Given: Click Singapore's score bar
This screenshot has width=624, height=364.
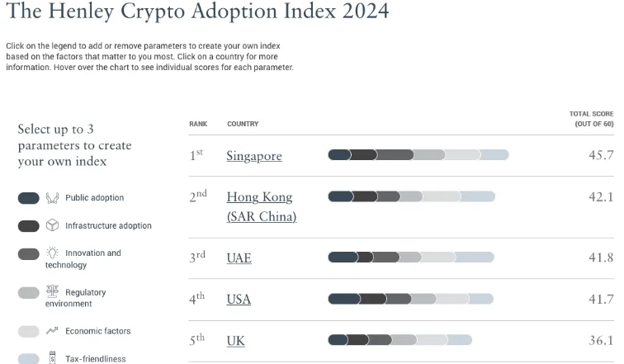Looking at the screenshot, I should coord(418,155).
